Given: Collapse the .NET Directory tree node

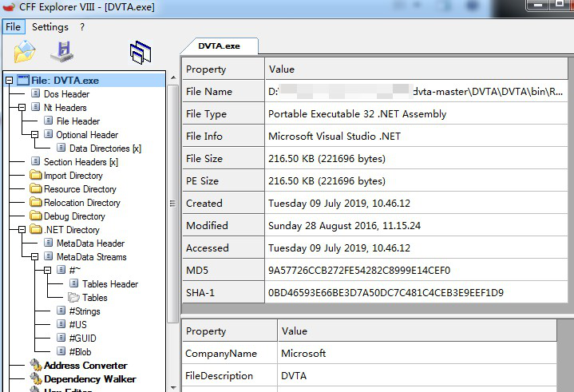Looking at the screenshot, I should 22,230.
